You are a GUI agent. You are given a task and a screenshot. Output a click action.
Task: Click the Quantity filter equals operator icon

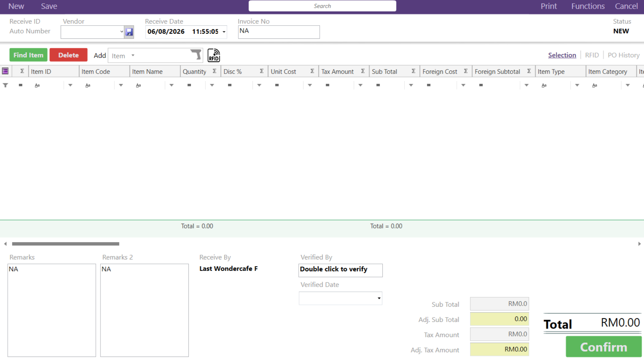189,85
